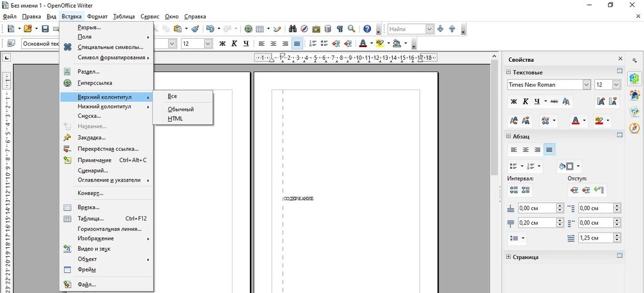The image size is (644, 293).
Task: Click the Найти search input field
Action: [x=406, y=29]
